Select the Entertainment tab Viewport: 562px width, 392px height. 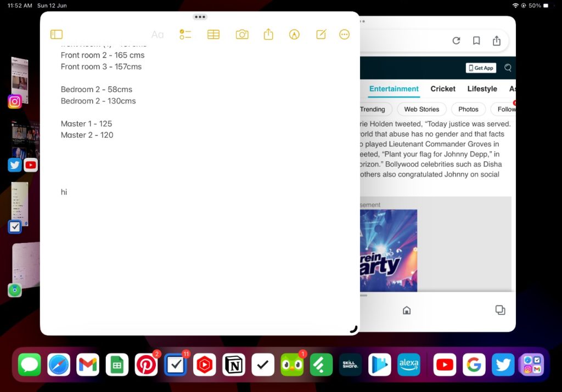[x=394, y=89]
